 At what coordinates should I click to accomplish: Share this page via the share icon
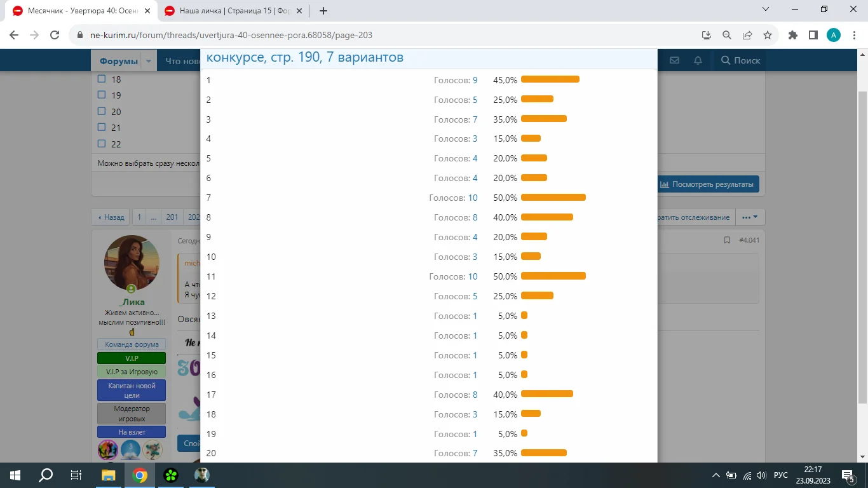click(x=747, y=36)
